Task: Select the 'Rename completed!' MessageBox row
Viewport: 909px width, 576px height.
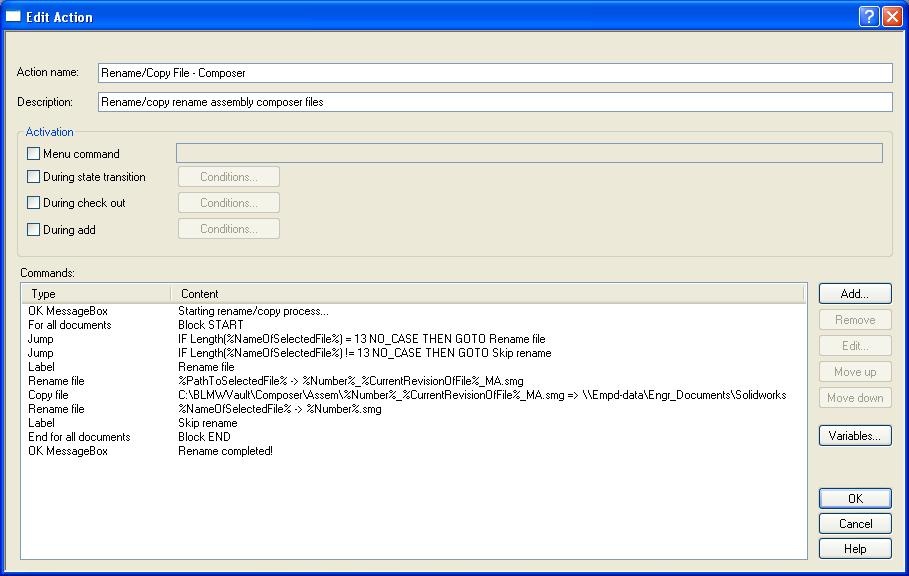Action: (414, 451)
